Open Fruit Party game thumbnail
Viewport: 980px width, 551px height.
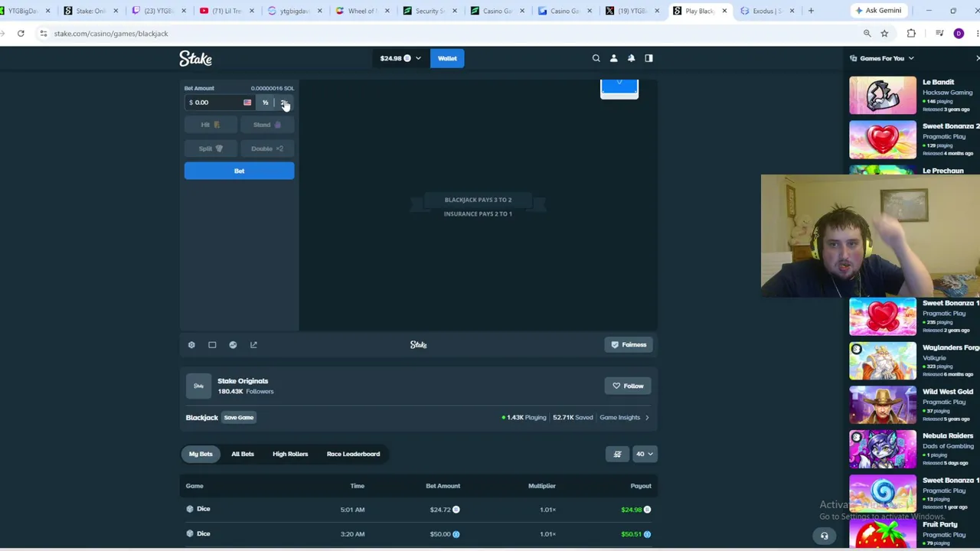883,534
